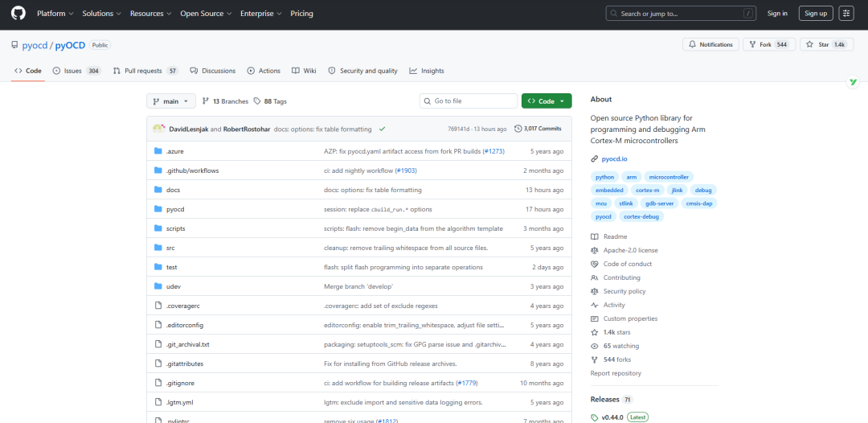Open the Security and quality tab
Image resolution: width=868 pixels, height=423 pixels.
[363, 71]
